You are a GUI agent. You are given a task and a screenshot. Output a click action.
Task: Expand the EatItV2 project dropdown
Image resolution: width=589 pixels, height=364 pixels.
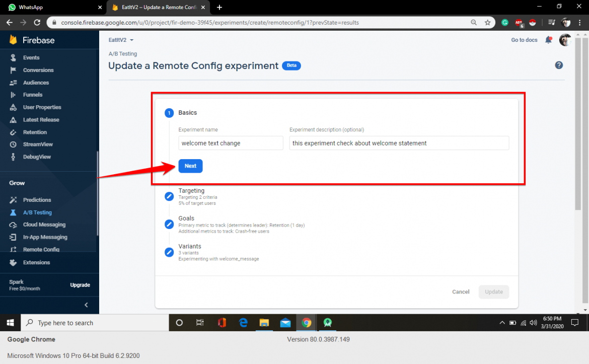121,40
